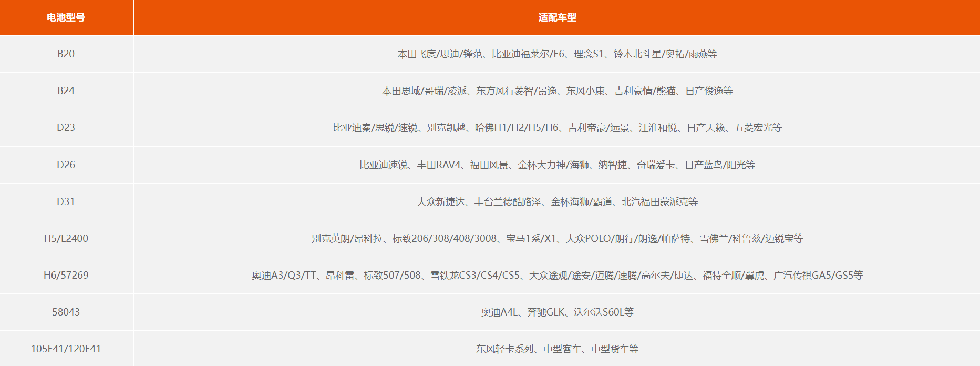
Task: Select the B20 battery model cell
Action: pyautogui.click(x=66, y=54)
